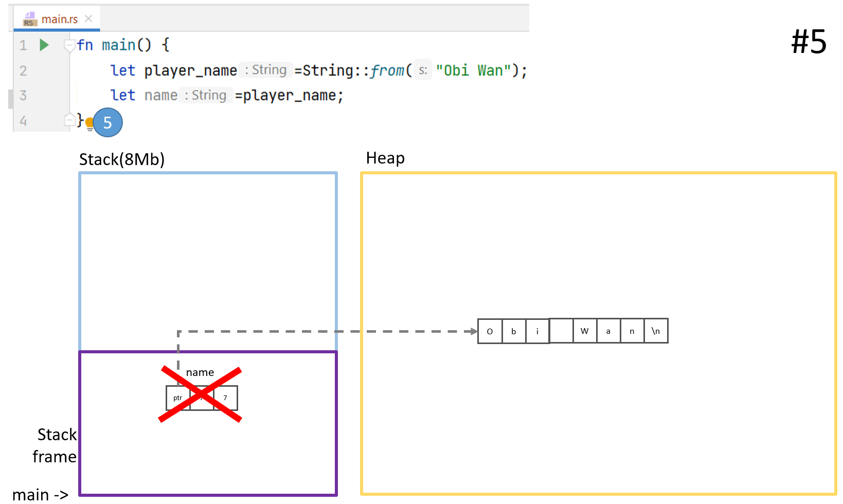This screenshot has width=843, height=504.
Task: Click the String type hint after player_name
Action: 266,70
